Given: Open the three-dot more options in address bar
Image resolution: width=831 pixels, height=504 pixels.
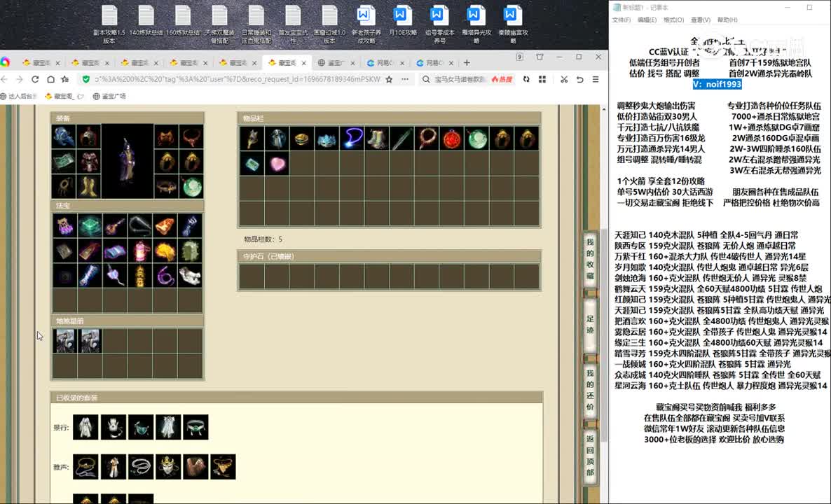Looking at the screenshot, I should (405, 79).
